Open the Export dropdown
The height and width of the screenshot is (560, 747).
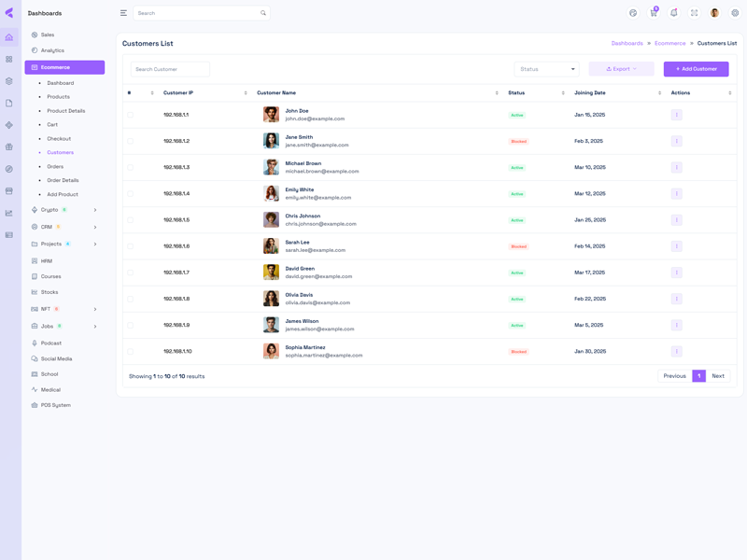621,69
